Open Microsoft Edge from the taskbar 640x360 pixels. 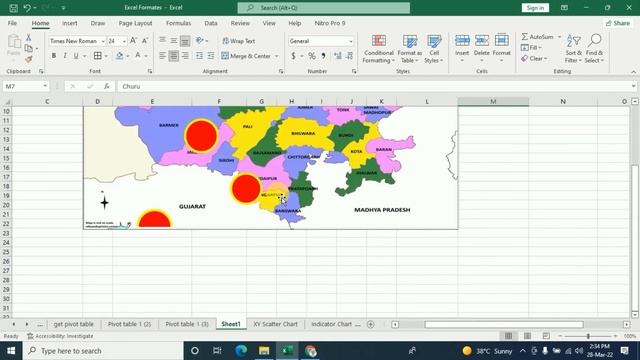tap(241, 351)
